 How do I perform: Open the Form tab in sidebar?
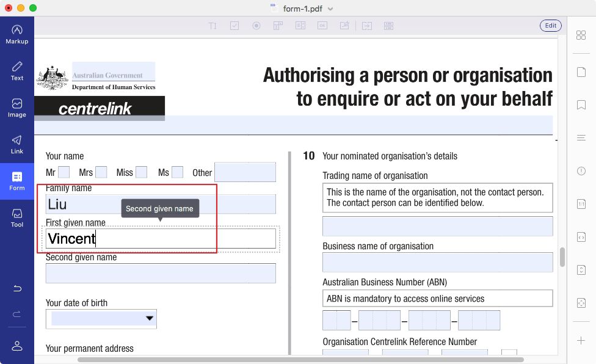click(16, 181)
